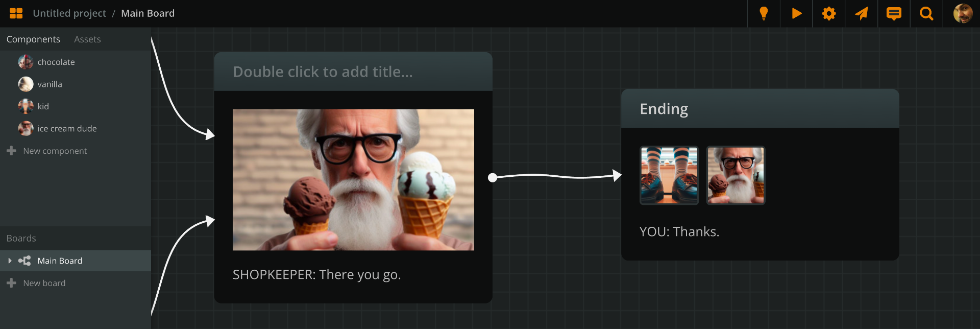The height and width of the screenshot is (329, 980).
Task: Click the title placeholder on shopkeeper card
Action: tap(323, 72)
